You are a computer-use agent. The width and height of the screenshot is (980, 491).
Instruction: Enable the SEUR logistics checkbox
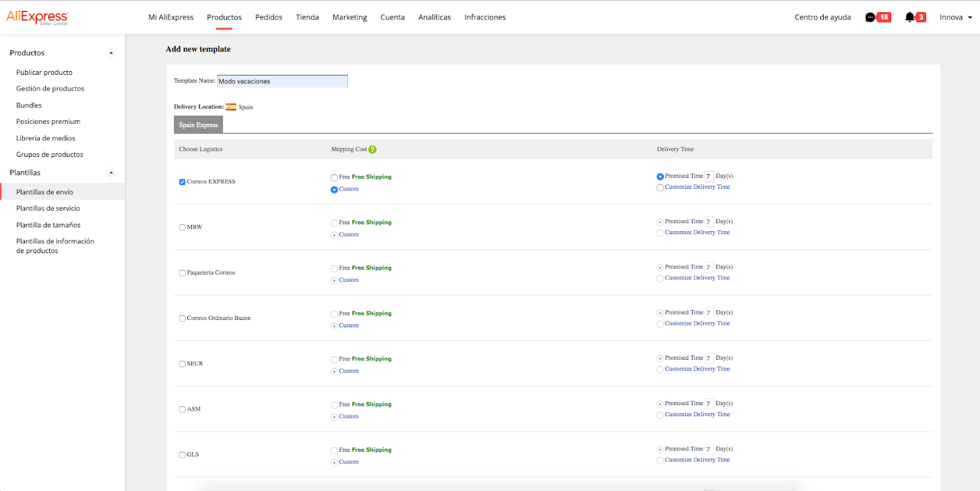pos(182,364)
